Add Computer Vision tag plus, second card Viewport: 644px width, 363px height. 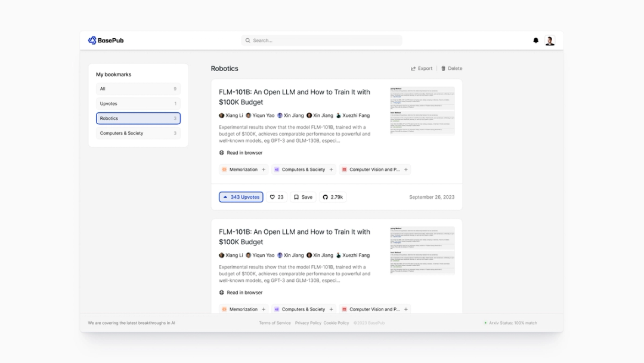(x=406, y=309)
